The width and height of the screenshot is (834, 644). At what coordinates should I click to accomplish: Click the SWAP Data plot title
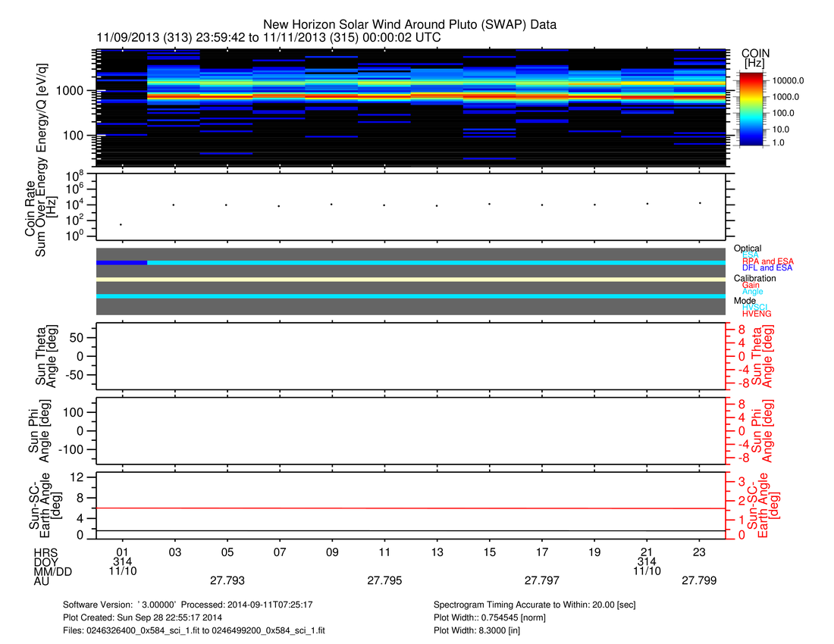tap(409, 25)
